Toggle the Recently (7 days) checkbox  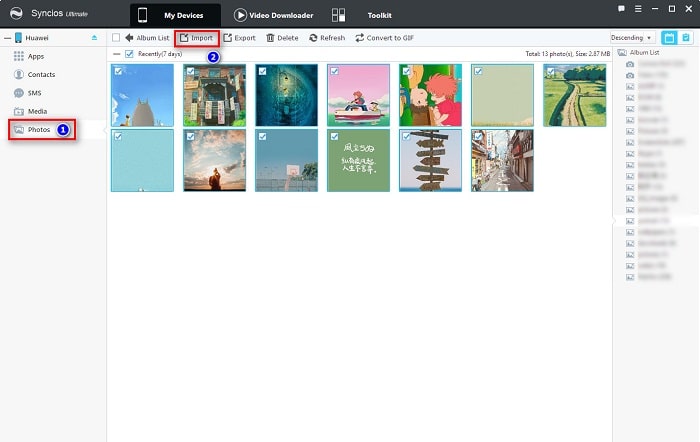point(129,53)
